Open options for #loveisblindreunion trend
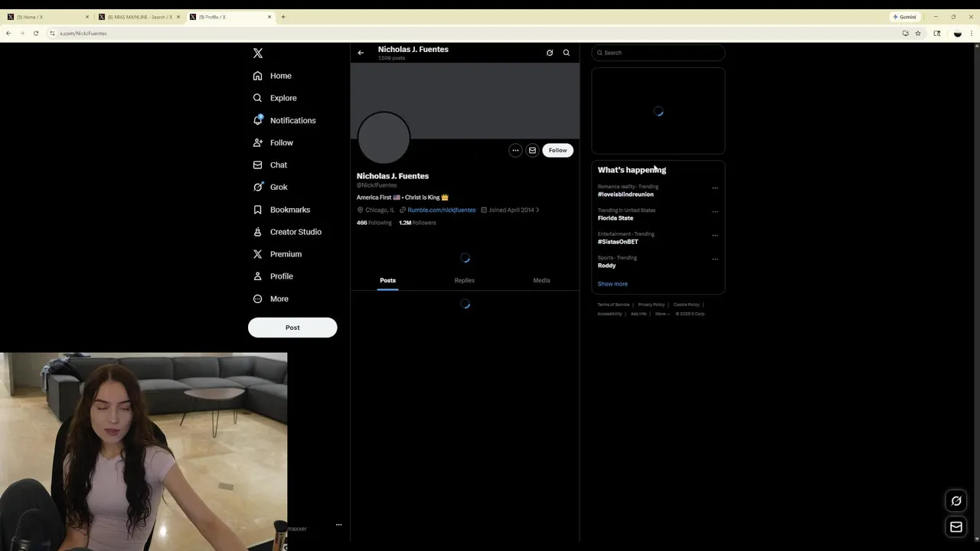The height and width of the screenshot is (551, 980). 715,188
